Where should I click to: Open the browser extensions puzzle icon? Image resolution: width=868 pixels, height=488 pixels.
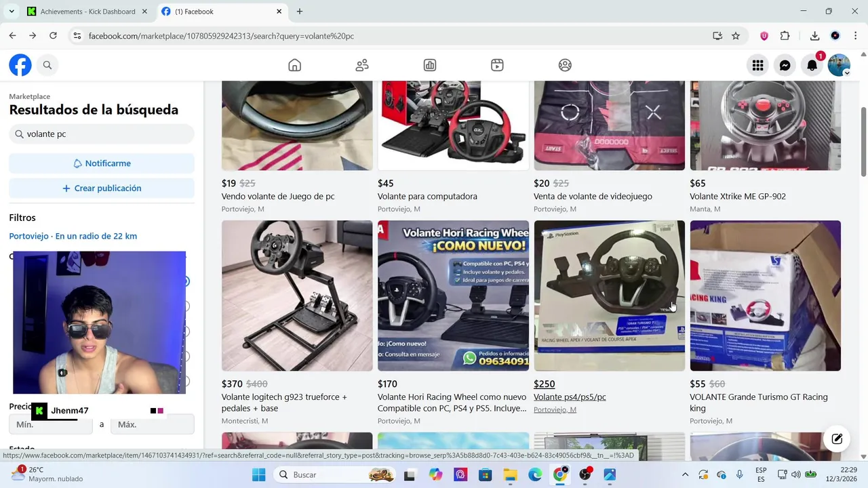[785, 36]
